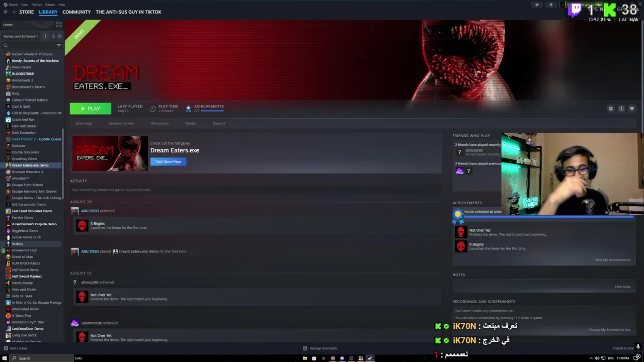Click the Visit Store Page button
The image size is (644, 362).
[168, 161]
